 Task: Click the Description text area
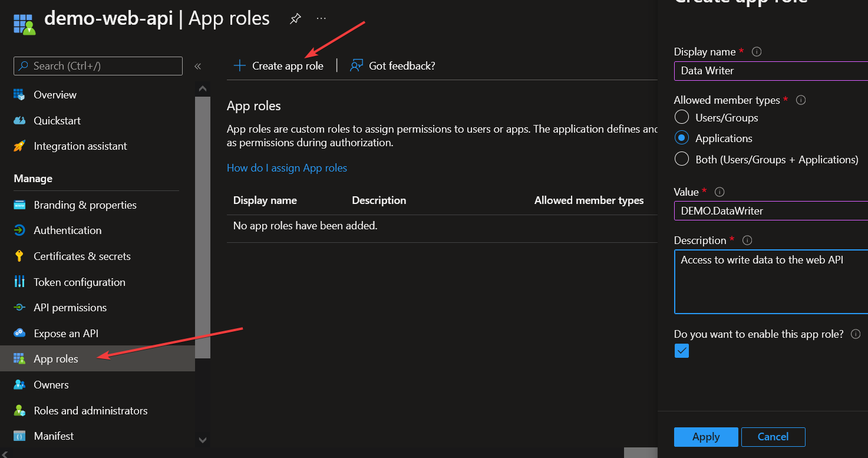tap(771, 282)
